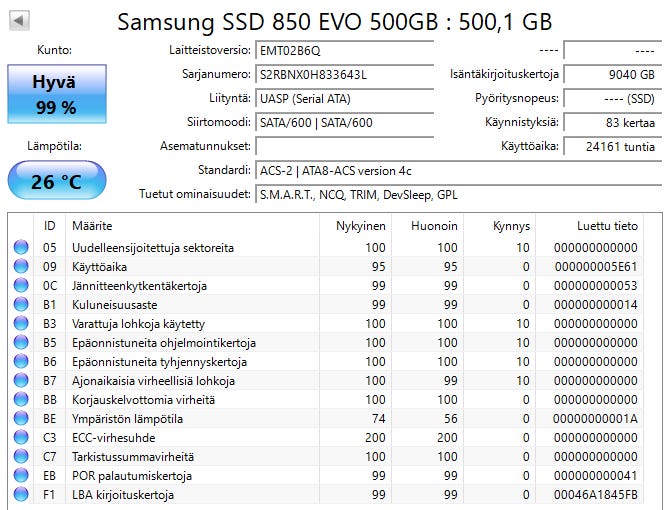The image size is (671, 510).
Task: Click the Nykyinen column header
Action: [356, 225]
